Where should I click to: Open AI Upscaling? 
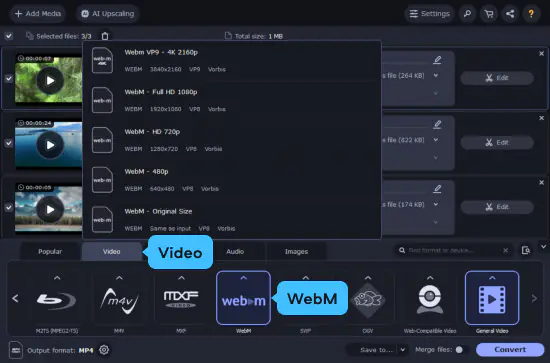pos(108,14)
